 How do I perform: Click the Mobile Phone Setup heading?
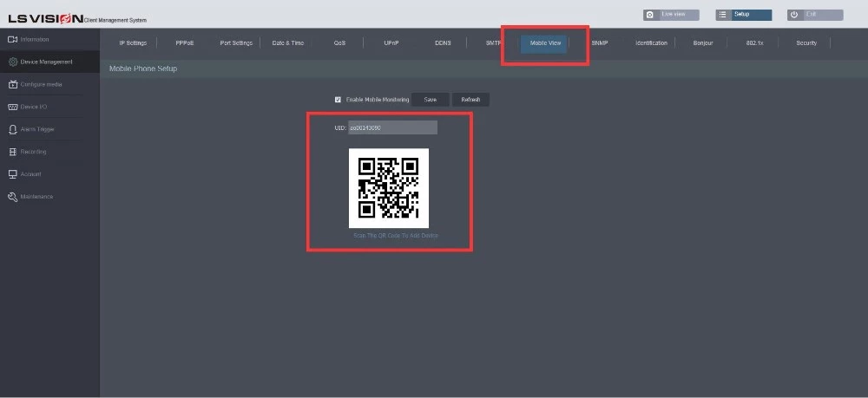pos(143,69)
